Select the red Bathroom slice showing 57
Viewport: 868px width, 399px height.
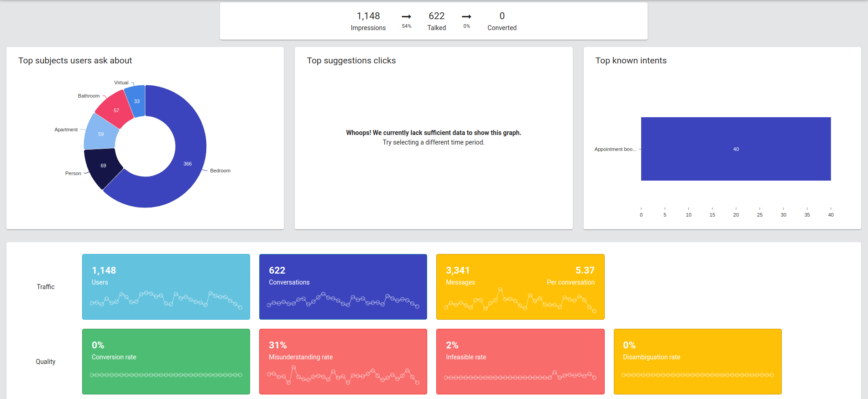point(115,110)
